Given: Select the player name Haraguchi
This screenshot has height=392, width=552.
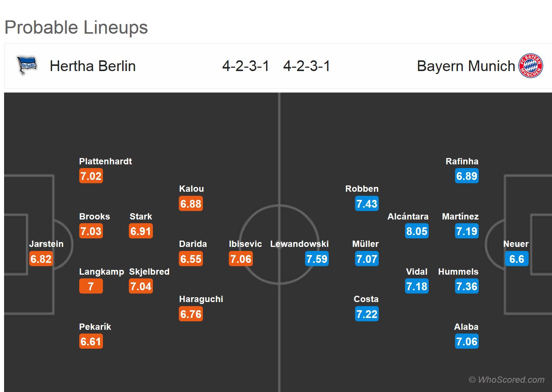Looking at the screenshot, I should [x=201, y=299].
